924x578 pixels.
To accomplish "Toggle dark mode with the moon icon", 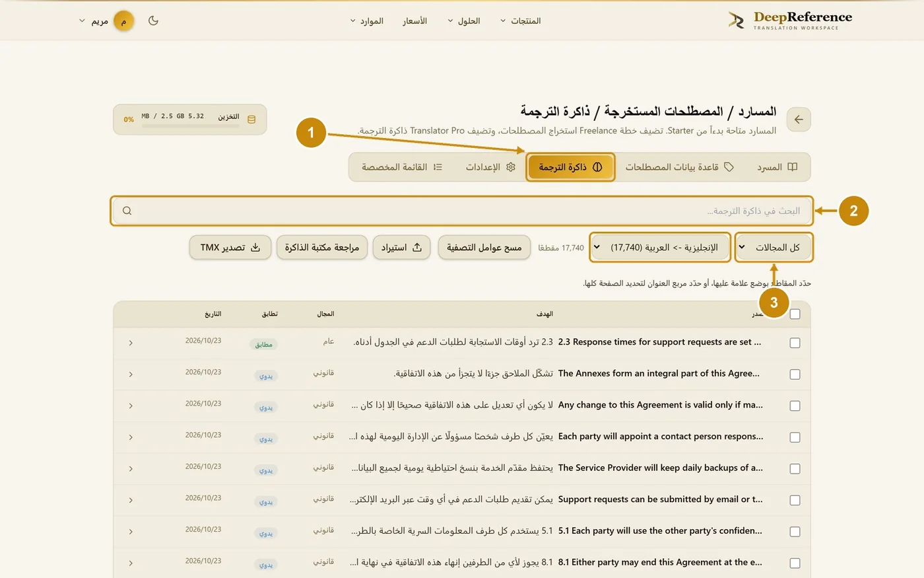I will [x=153, y=20].
